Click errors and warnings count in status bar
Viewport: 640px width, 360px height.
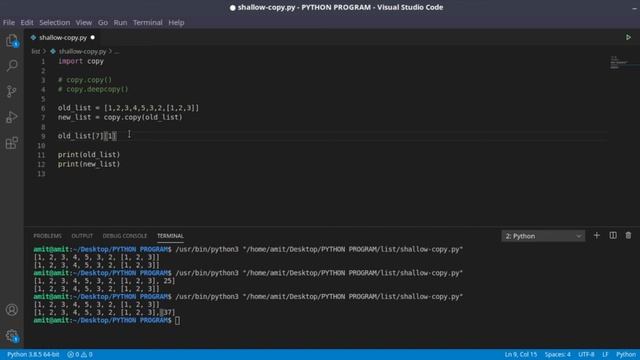coord(80,354)
